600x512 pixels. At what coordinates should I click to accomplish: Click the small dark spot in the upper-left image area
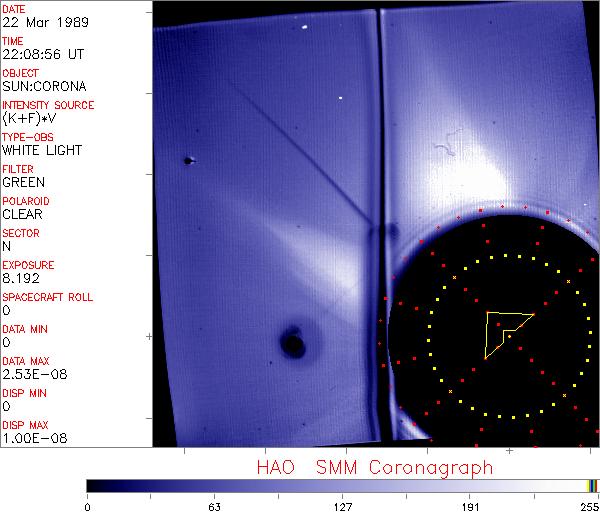[x=187, y=160]
